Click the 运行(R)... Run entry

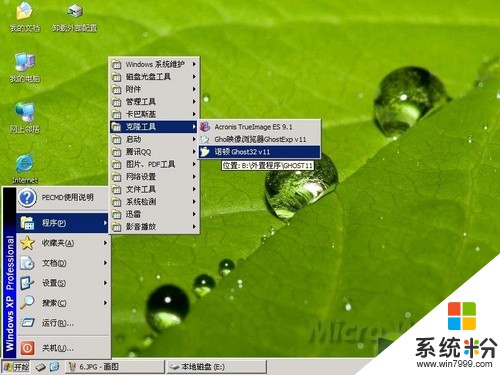tap(63, 323)
